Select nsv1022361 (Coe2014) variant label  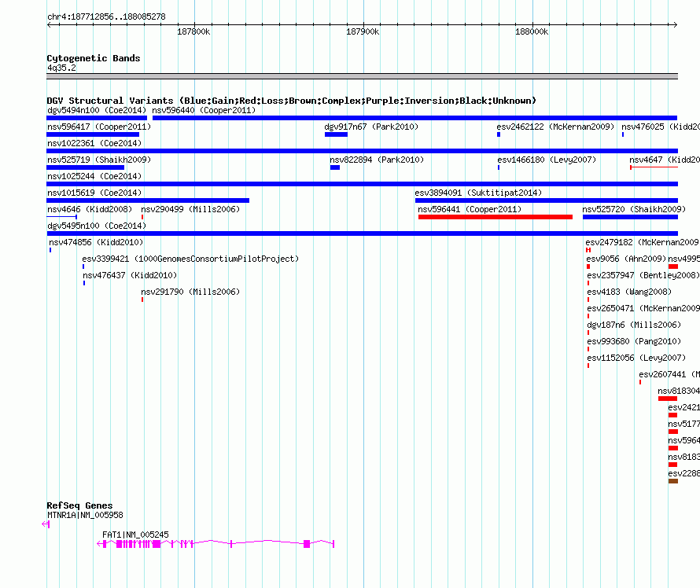(x=94, y=143)
